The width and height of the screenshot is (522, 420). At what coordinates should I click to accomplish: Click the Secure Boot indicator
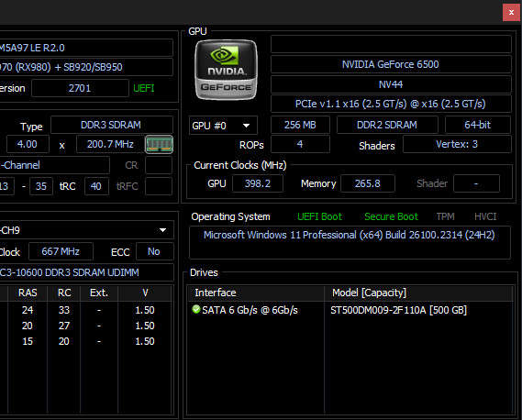[391, 216]
